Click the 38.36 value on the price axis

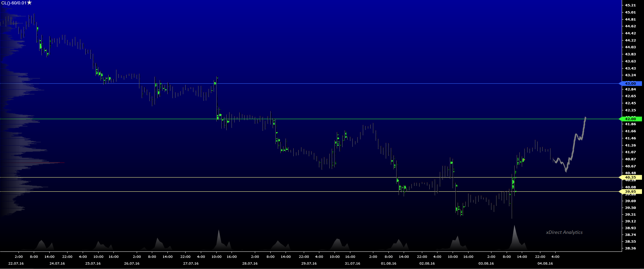(630, 248)
